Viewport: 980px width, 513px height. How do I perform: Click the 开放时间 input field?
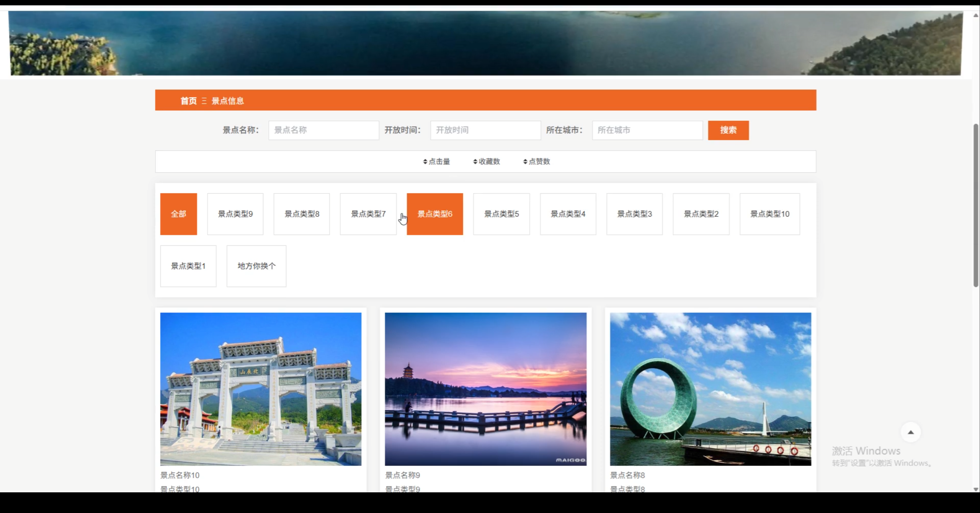pyautogui.click(x=485, y=130)
